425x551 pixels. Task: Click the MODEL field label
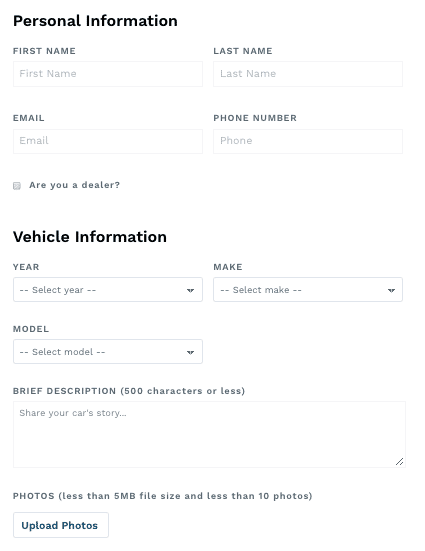[x=31, y=329]
